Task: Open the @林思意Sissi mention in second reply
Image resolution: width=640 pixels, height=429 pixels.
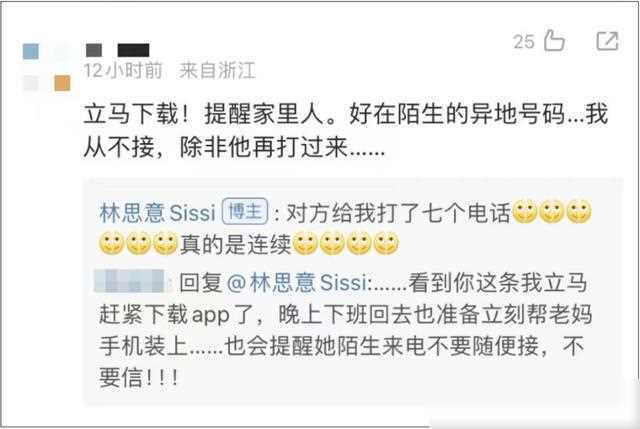Action: (x=297, y=282)
